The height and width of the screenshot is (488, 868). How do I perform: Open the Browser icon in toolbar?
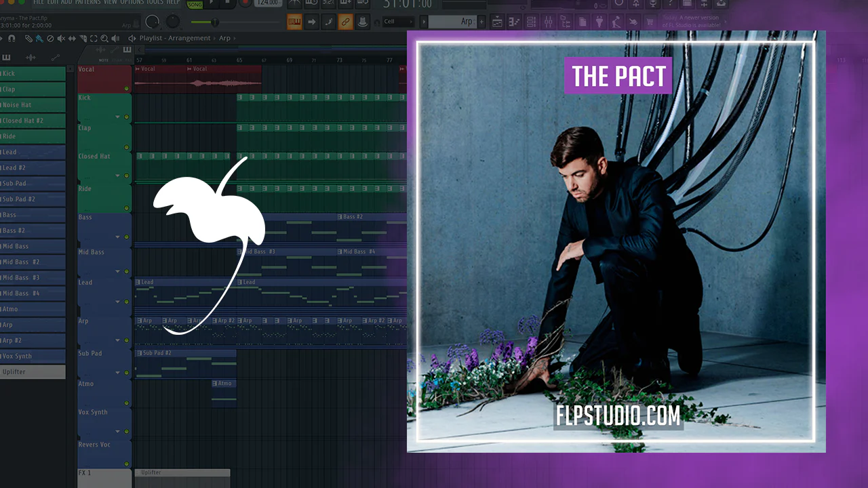[565, 22]
